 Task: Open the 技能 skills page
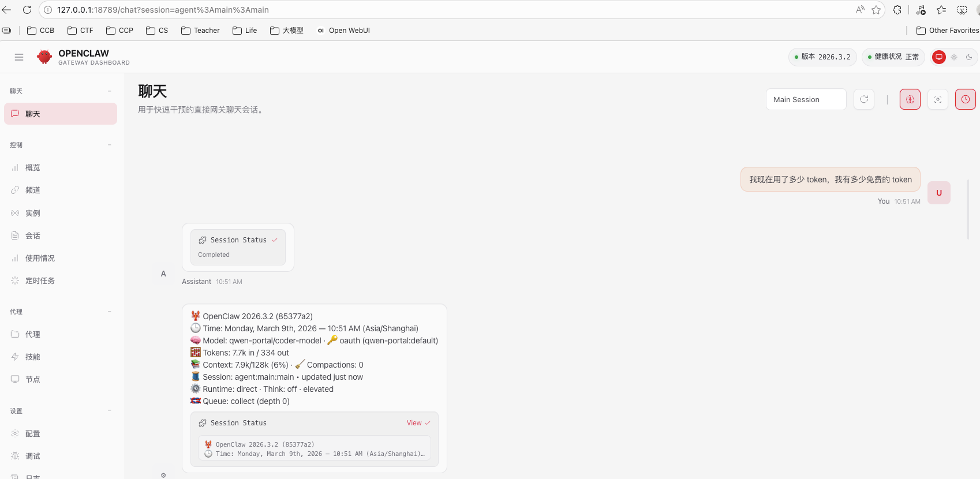(32, 357)
